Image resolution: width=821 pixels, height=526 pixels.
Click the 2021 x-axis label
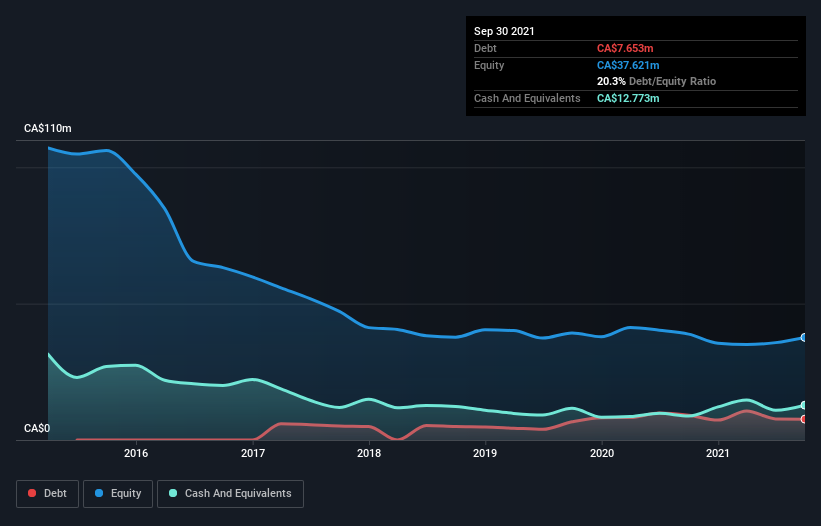coord(718,453)
